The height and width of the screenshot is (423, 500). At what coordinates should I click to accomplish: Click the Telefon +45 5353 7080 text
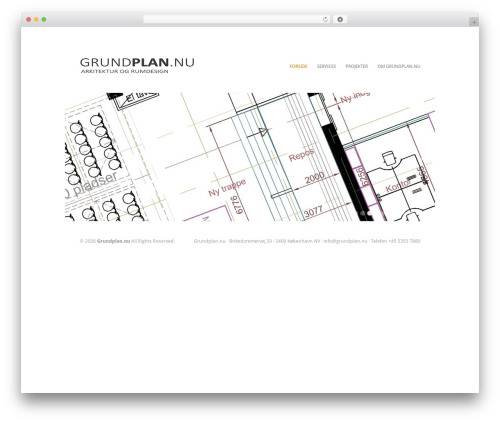point(396,241)
